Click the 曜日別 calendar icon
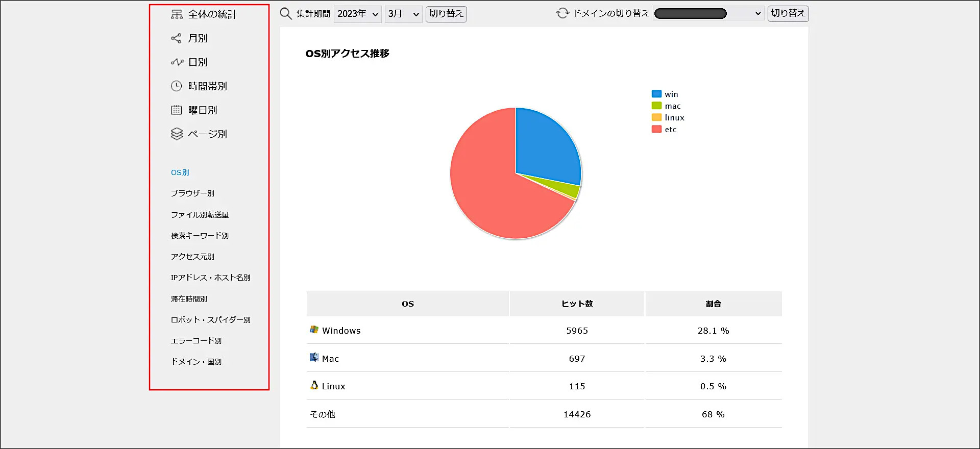Screen dimensions: 980x449 click(x=176, y=110)
